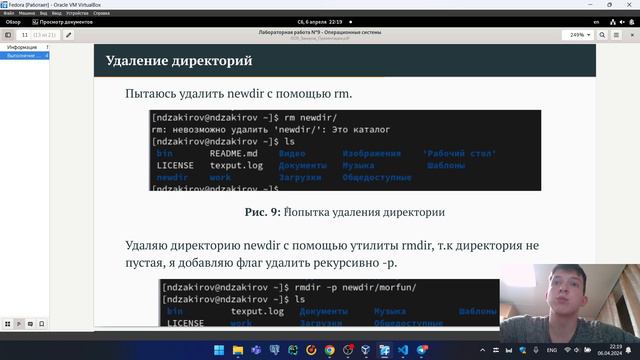Open the Ввод menu in VirtualBox
This screenshot has height=360, width=640.
point(57,13)
